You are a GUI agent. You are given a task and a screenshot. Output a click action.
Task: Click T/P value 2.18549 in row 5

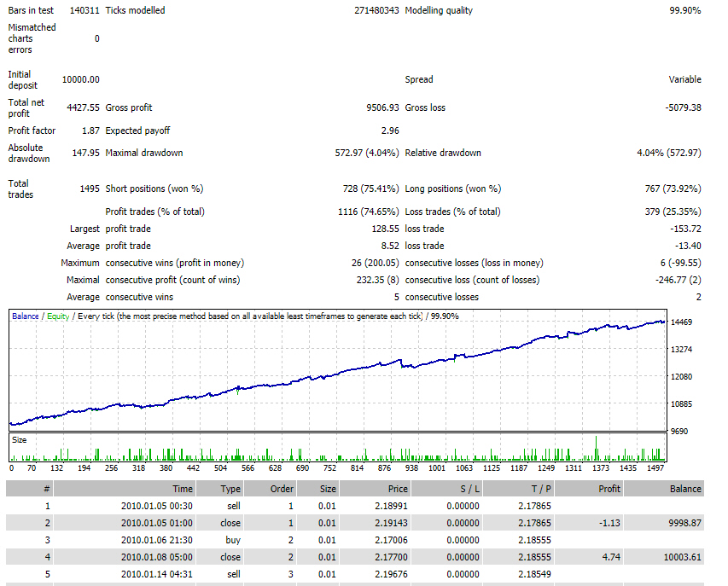click(x=535, y=574)
